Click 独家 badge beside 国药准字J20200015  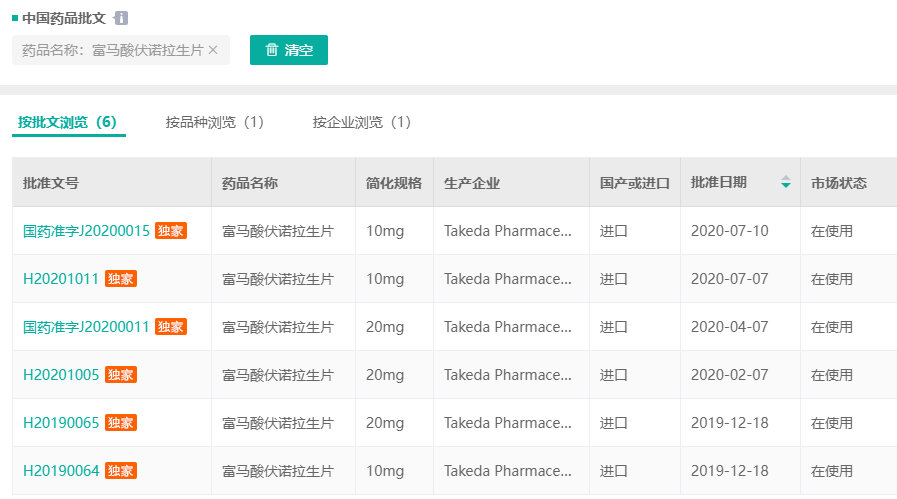tap(171, 231)
